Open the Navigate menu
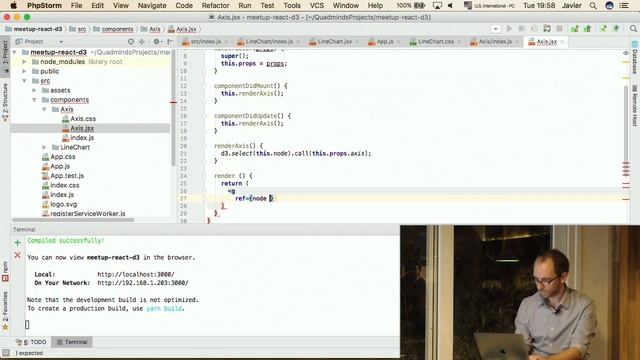Screen dimensions: 640x360 152,5
